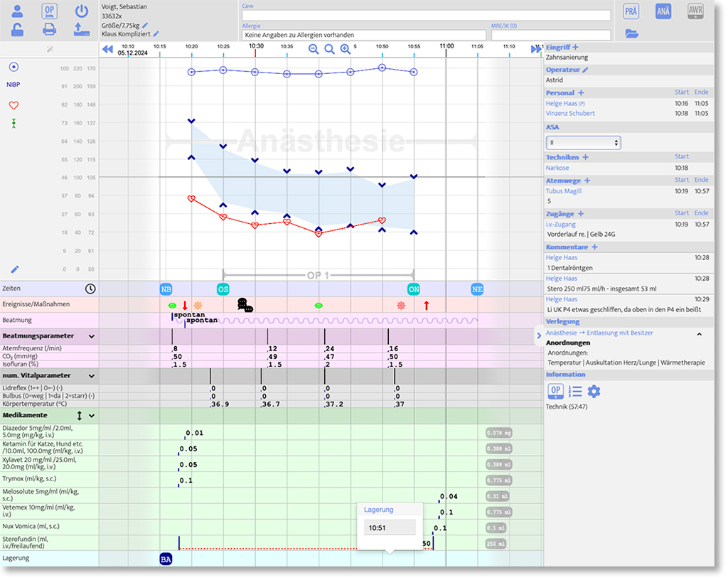Click the open padlock icon
The width and height of the screenshot is (728, 580).
pyautogui.click(x=18, y=29)
